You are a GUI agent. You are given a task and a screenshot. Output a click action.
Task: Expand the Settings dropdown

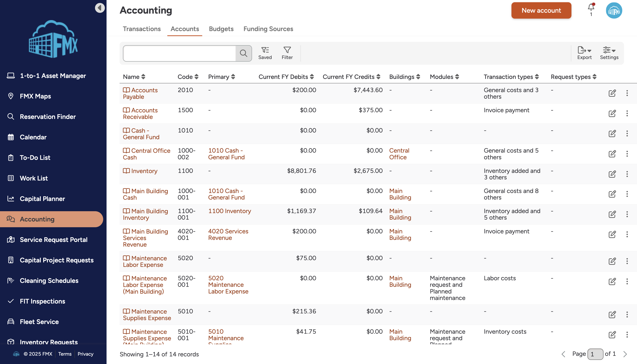coord(609,53)
